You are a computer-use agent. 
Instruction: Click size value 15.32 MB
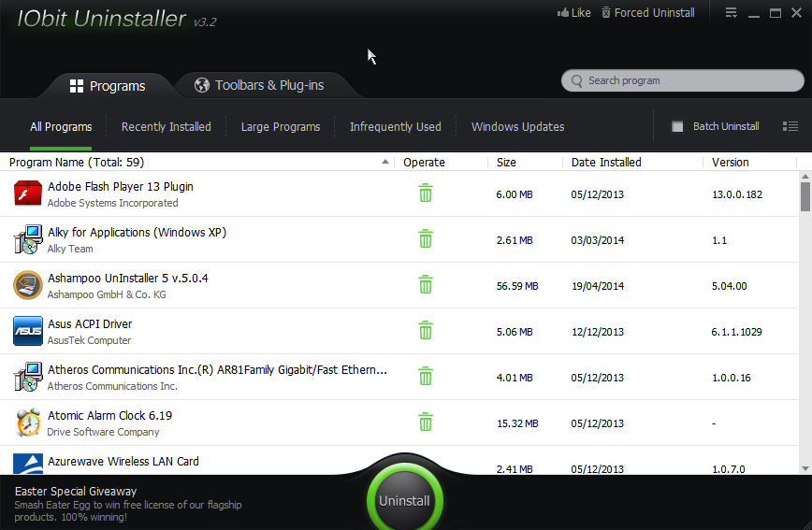517,423
